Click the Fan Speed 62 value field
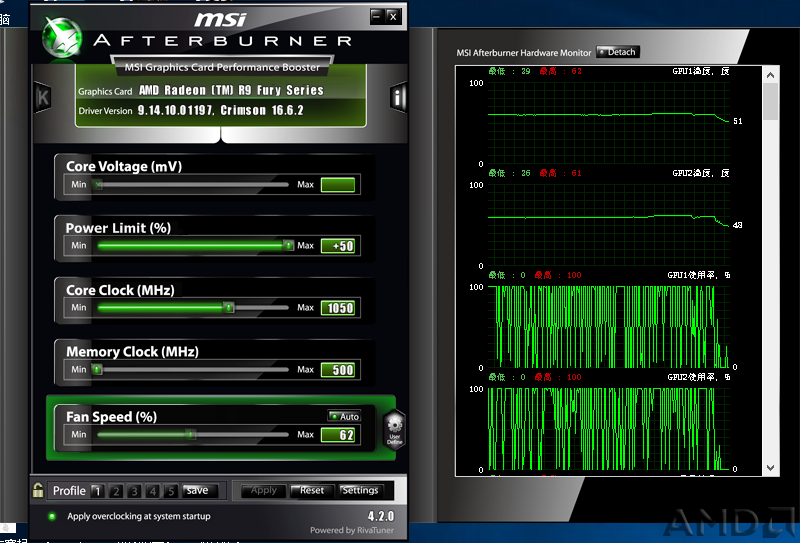 pos(338,435)
